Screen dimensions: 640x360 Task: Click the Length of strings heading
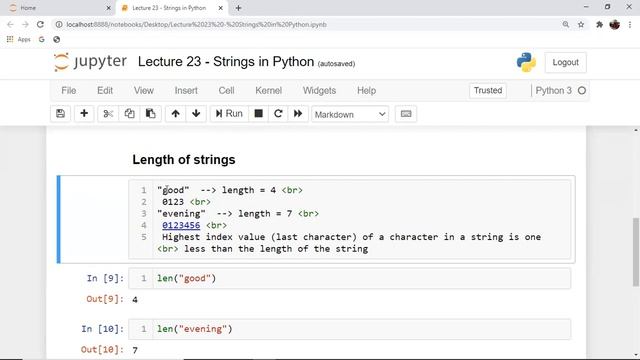click(x=184, y=160)
